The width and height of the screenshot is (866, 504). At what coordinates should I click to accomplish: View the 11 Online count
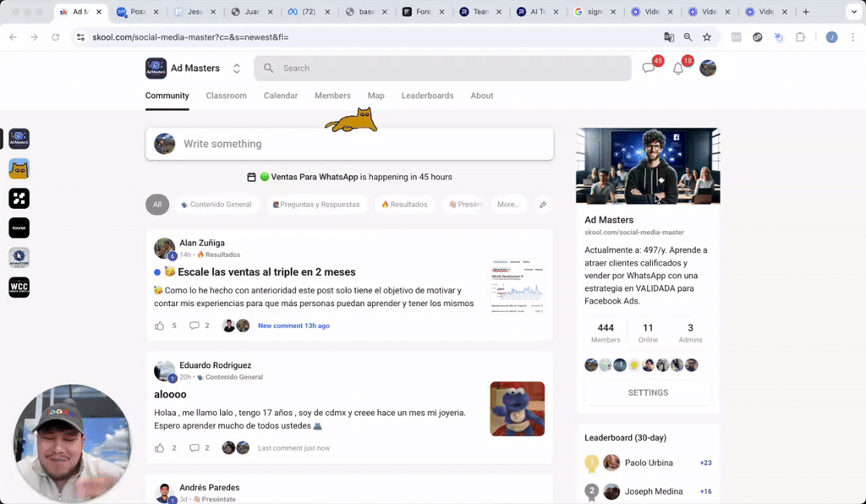pyautogui.click(x=648, y=333)
